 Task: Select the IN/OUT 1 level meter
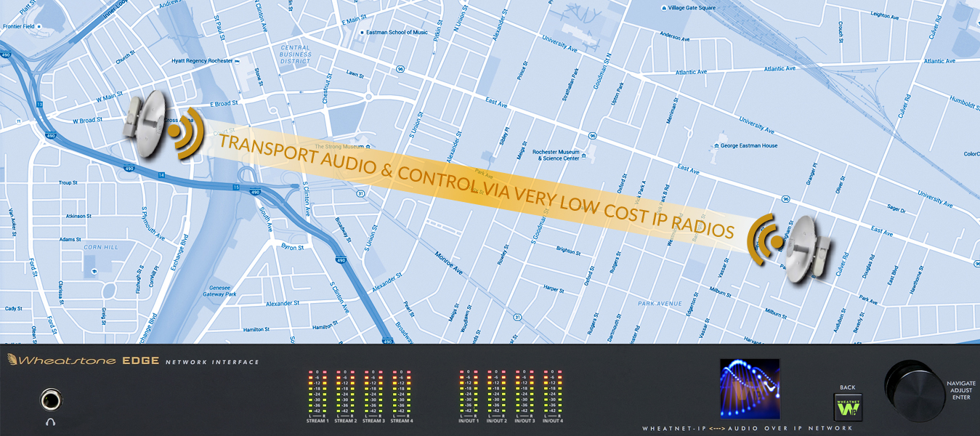pyautogui.click(x=469, y=396)
